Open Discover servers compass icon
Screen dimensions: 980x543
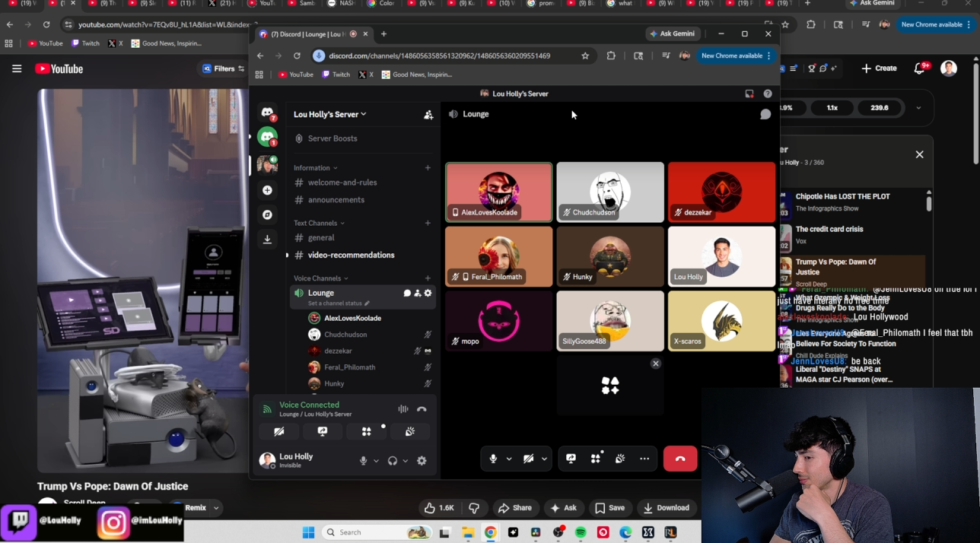click(x=267, y=215)
